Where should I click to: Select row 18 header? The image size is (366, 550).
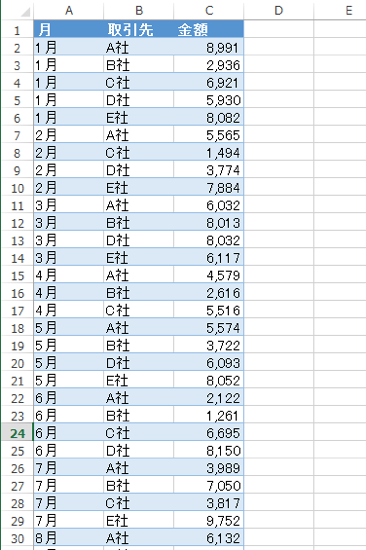(x=17, y=328)
